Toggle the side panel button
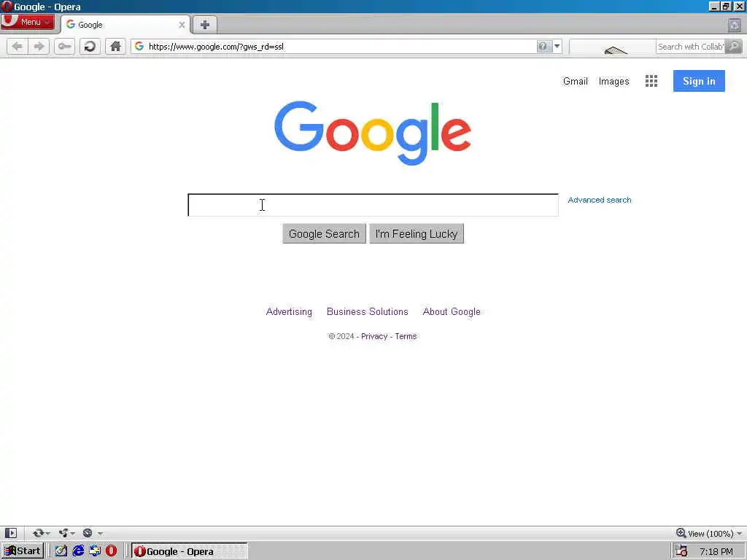Image resolution: width=747 pixels, height=560 pixels. [x=10, y=533]
